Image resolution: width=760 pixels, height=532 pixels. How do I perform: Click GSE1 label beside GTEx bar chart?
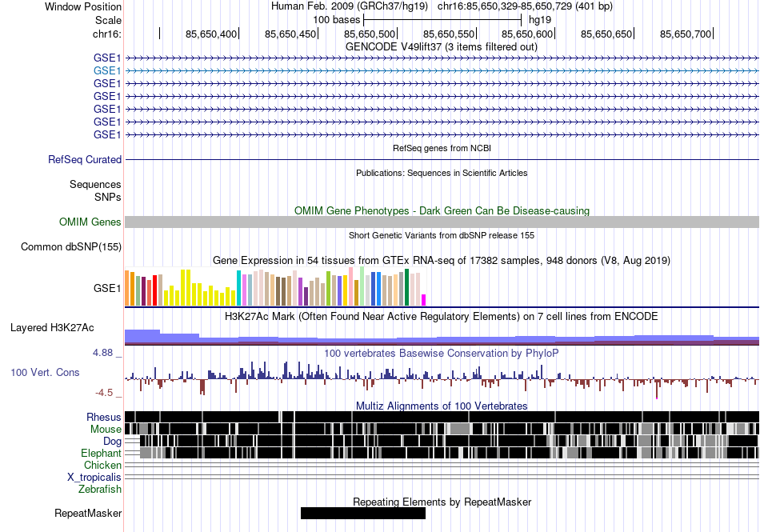pyautogui.click(x=107, y=288)
